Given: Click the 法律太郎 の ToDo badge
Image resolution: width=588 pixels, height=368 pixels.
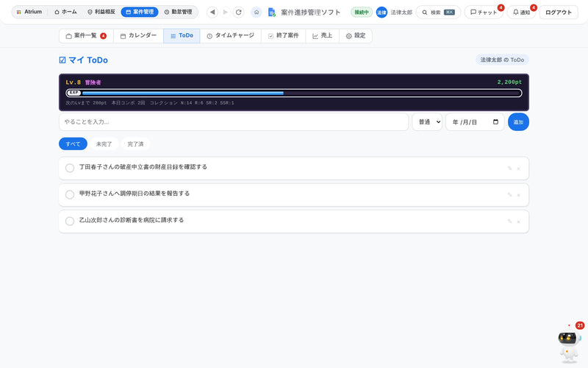Looking at the screenshot, I should click(502, 60).
